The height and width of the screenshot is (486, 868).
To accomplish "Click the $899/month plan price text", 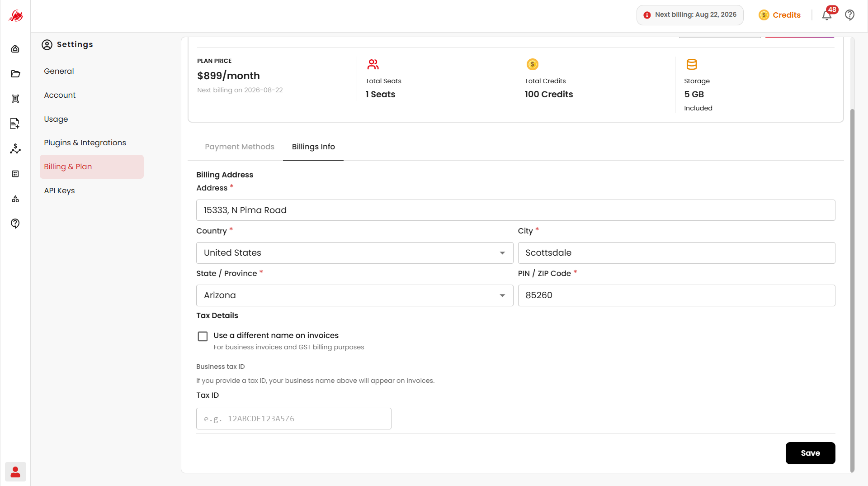I will pos(228,76).
